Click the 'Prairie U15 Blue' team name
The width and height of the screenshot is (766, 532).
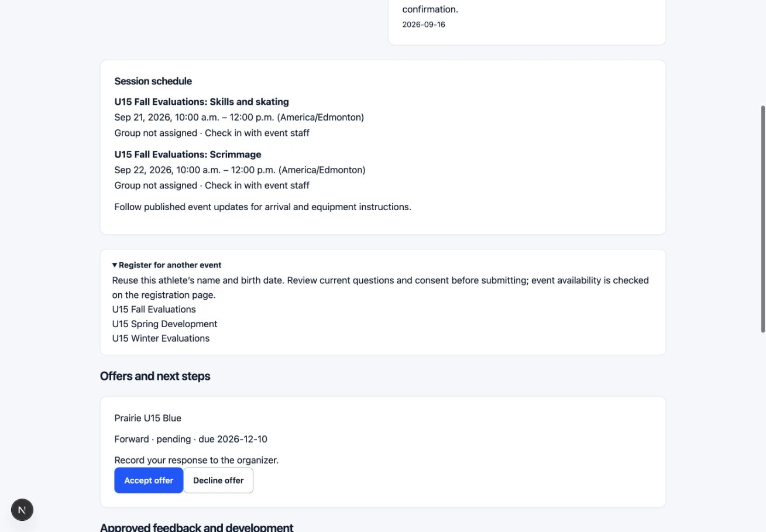click(x=148, y=418)
